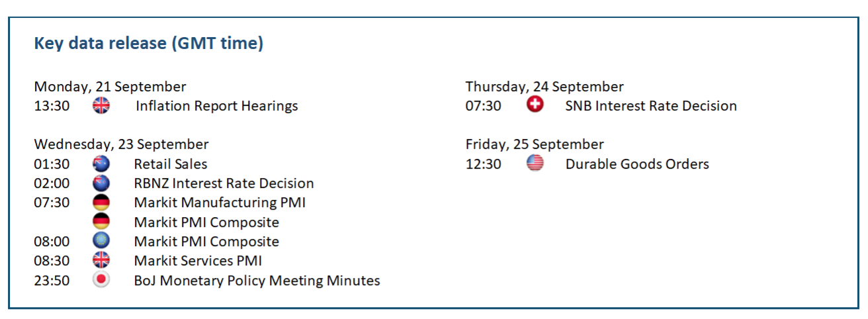Select the RBNZ Interest Rate Decision event
868x319 pixels.
click(x=224, y=183)
